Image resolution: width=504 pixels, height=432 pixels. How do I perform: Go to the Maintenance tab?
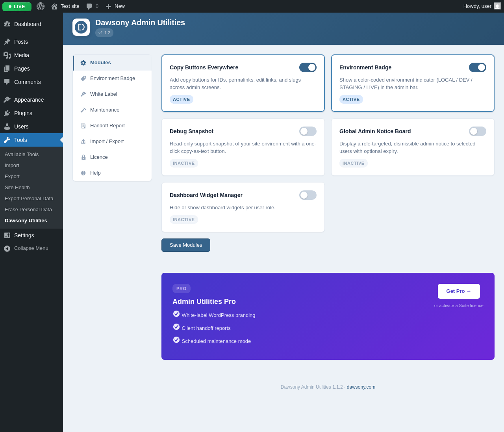pyautogui.click(x=112, y=110)
